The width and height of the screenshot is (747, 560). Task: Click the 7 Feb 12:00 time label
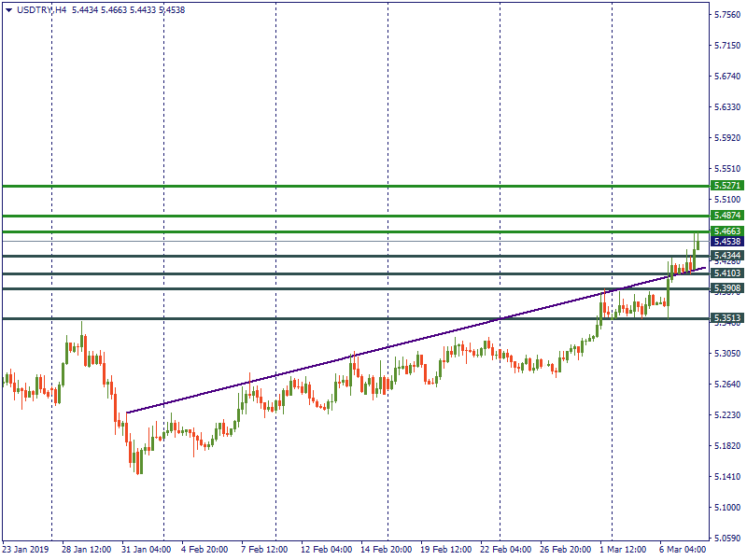pyautogui.click(x=262, y=550)
